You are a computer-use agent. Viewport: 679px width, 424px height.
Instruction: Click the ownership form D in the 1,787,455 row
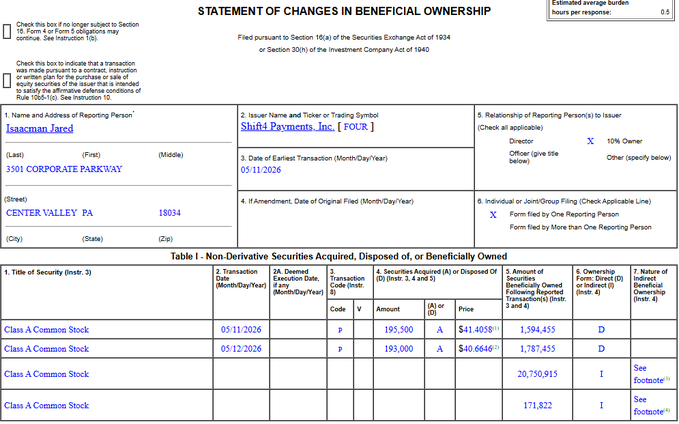click(601, 349)
